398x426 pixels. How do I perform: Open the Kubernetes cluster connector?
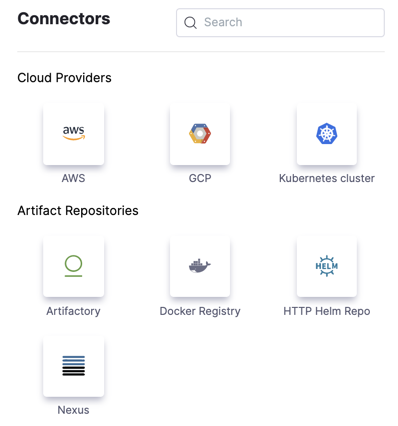point(327,133)
